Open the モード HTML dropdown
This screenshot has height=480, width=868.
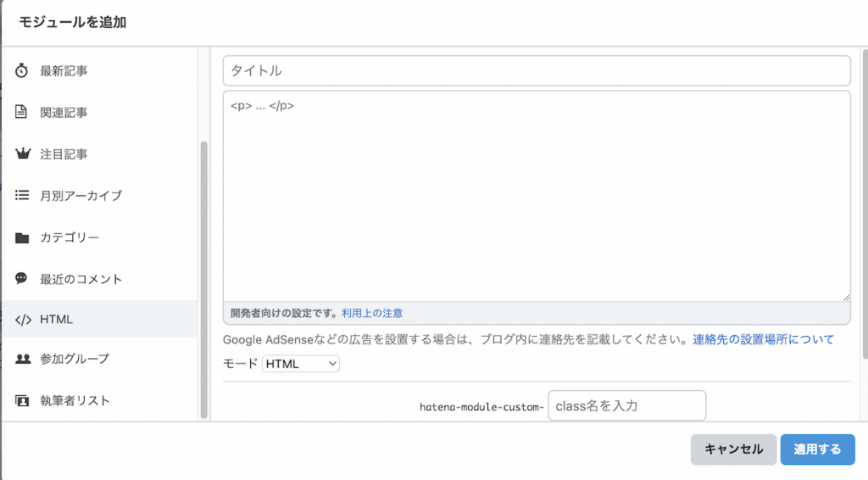click(301, 364)
